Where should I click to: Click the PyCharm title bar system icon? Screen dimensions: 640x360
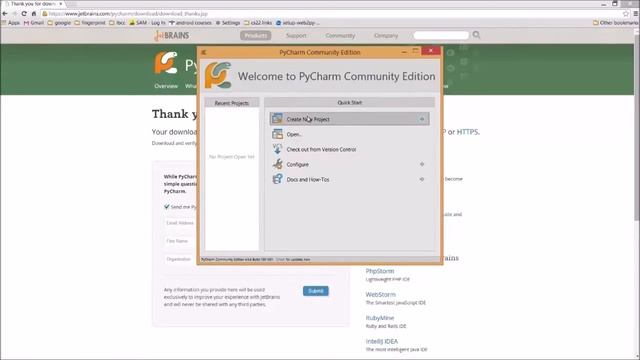[x=203, y=52]
